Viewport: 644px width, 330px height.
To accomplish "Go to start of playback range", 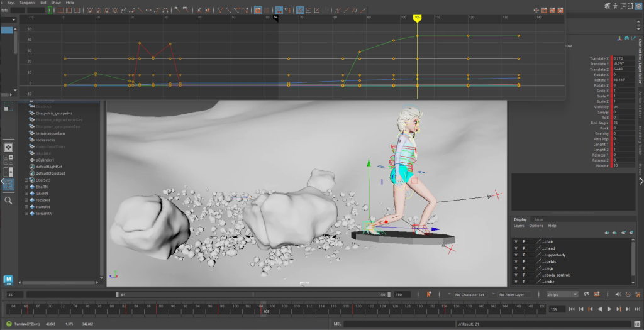I will (572, 309).
